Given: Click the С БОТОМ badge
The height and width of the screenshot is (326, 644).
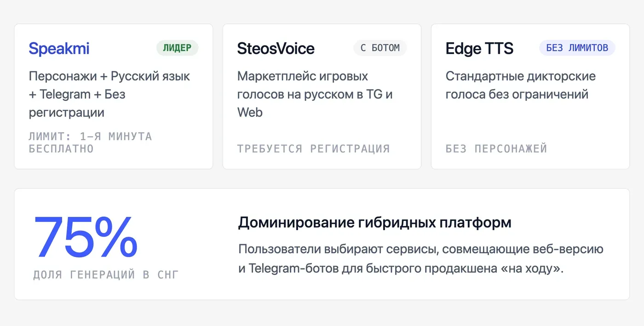Looking at the screenshot, I should click(380, 48).
